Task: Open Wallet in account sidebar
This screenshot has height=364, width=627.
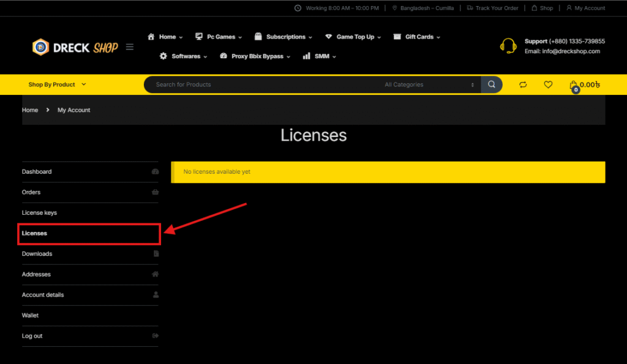Action: pos(91,316)
